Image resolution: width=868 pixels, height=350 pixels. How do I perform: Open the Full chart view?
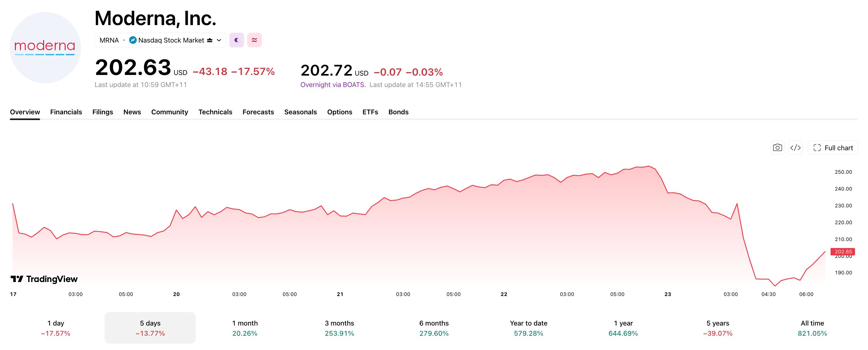(x=832, y=148)
